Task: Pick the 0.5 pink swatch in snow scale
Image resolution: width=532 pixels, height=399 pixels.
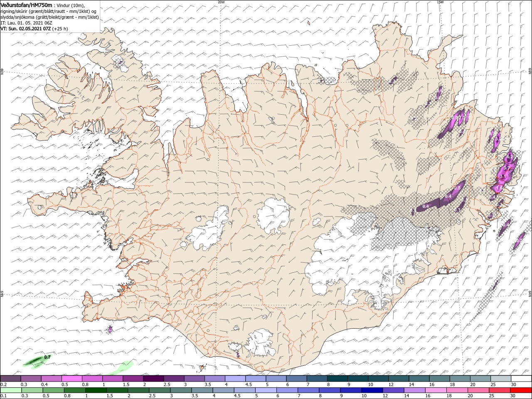Action: pyautogui.click(x=71, y=378)
